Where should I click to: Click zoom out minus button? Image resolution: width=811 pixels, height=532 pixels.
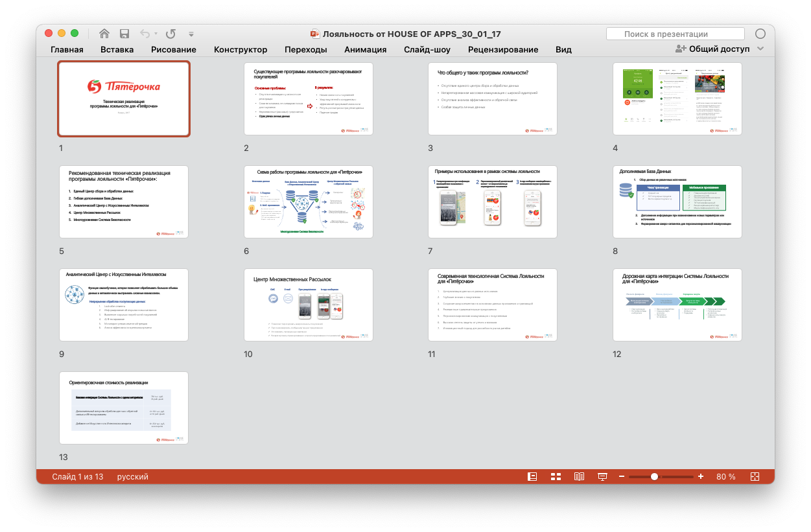click(x=622, y=476)
